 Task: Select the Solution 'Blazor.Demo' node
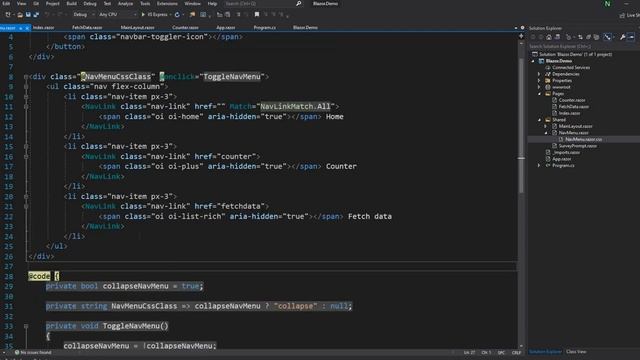[575, 54]
